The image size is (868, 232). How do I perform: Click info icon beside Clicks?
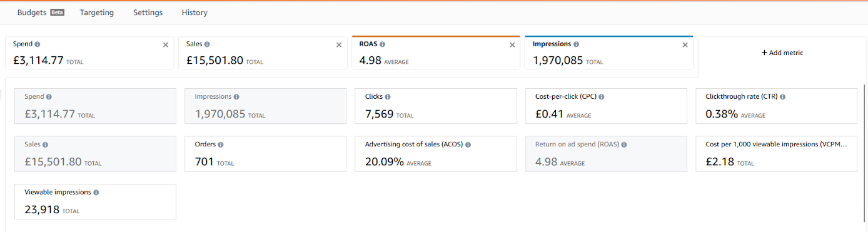(x=388, y=97)
